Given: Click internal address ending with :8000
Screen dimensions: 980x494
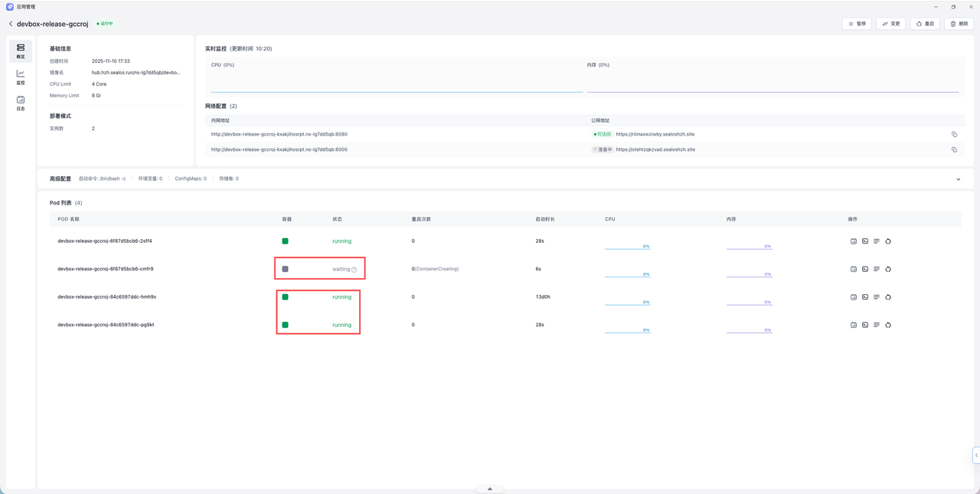Looking at the screenshot, I should 279,149.
